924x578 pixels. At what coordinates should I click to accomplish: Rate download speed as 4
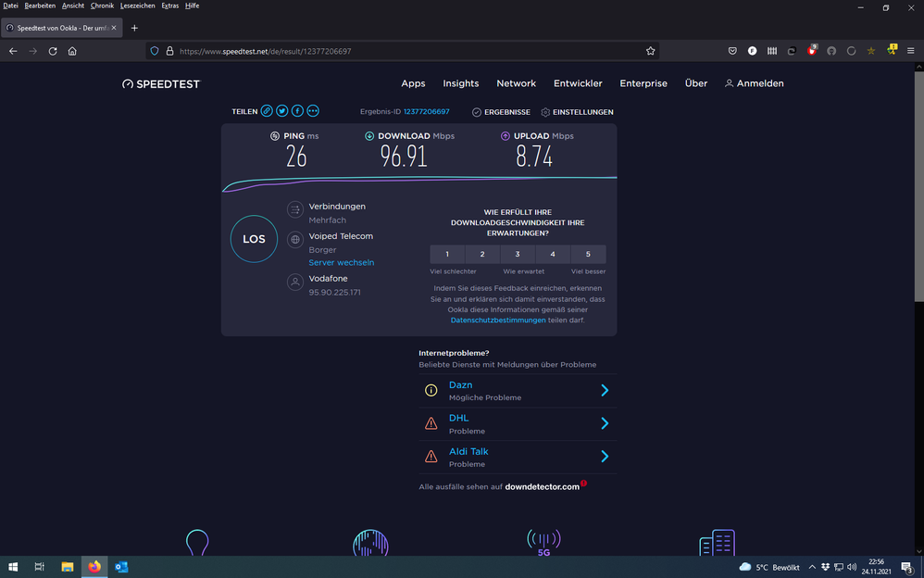coord(553,254)
